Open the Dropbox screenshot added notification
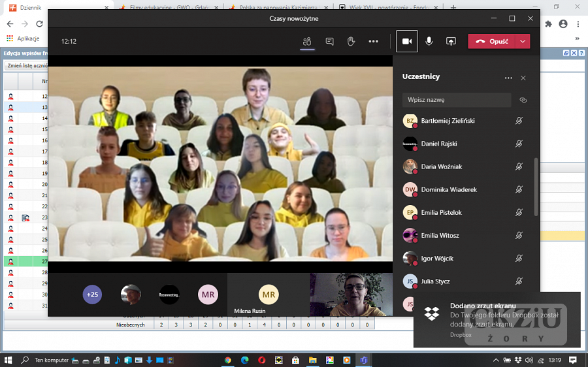This screenshot has width=588, height=367. point(497,320)
